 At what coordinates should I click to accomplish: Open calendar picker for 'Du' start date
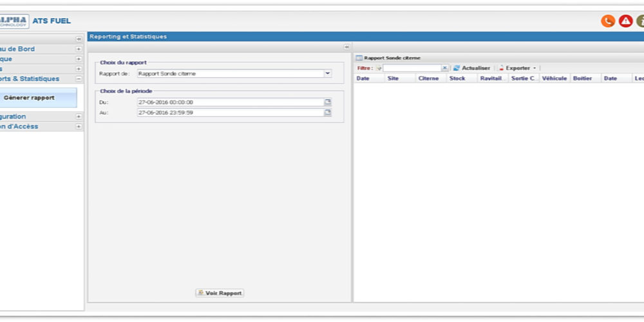(327, 102)
